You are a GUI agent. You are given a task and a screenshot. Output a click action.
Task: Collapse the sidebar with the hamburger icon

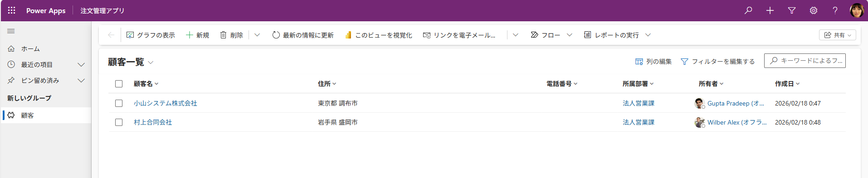pos(11,31)
